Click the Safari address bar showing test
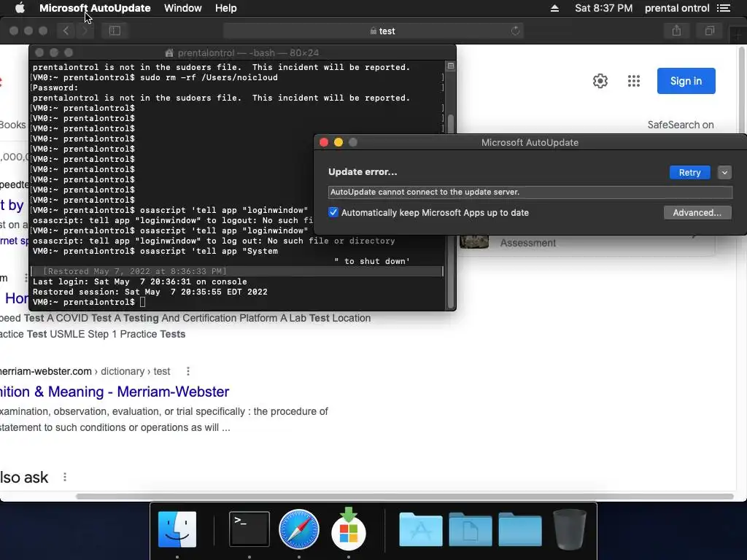The width and height of the screenshot is (747, 560). pos(373,31)
